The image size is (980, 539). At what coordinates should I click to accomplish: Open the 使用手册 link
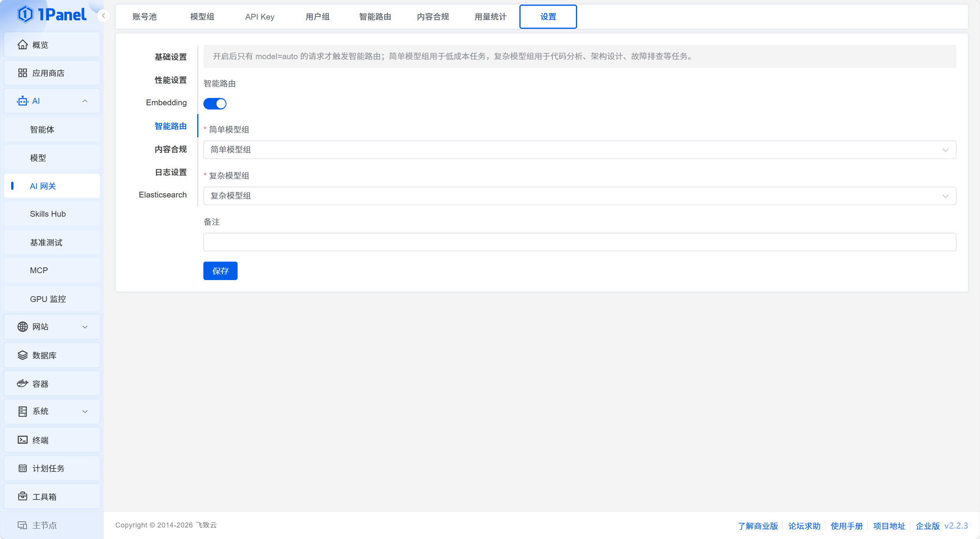click(847, 526)
